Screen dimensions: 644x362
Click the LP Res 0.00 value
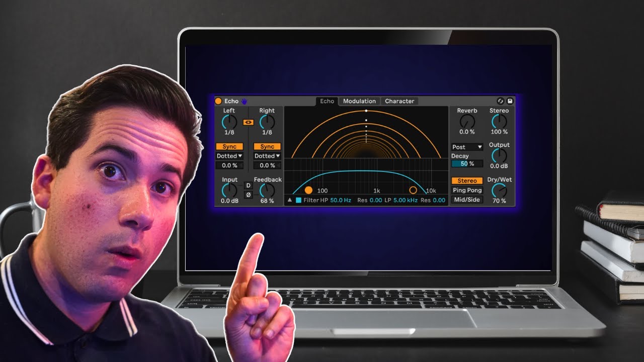pyautogui.click(x=439, y=200)
